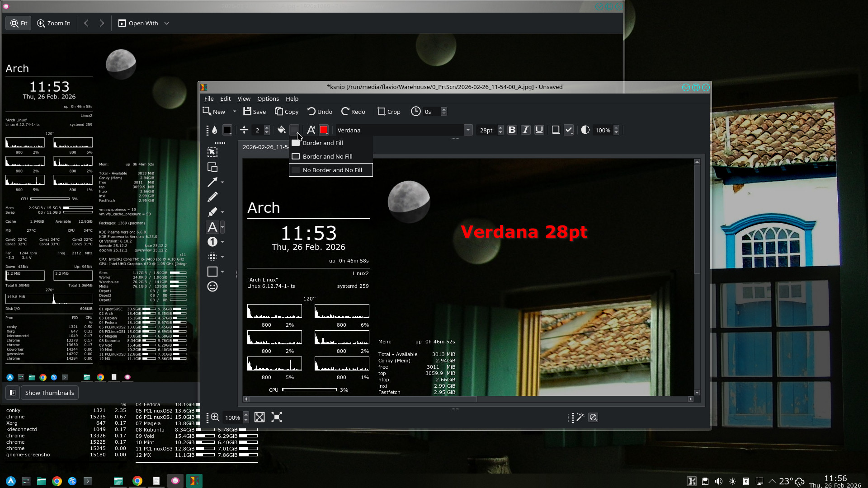This screenshot has height=488, width=868.
Task: Click the Show Thumbnails button
Action: (x=49, y=393)
